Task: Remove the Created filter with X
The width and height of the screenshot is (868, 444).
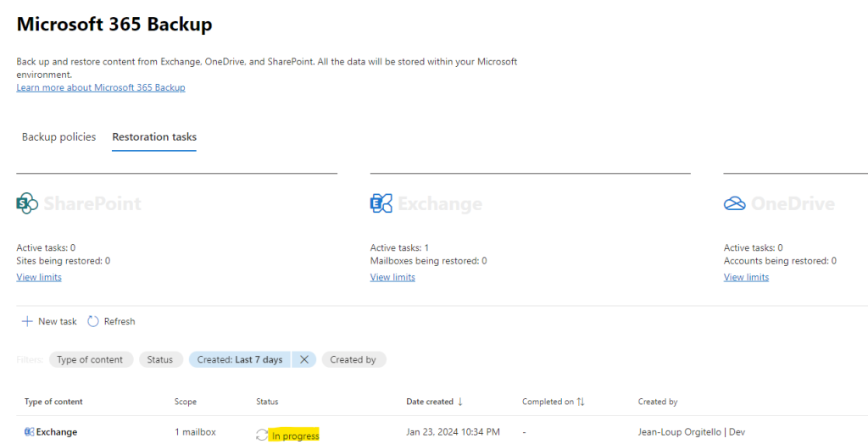Action: [x=304, y=360]
